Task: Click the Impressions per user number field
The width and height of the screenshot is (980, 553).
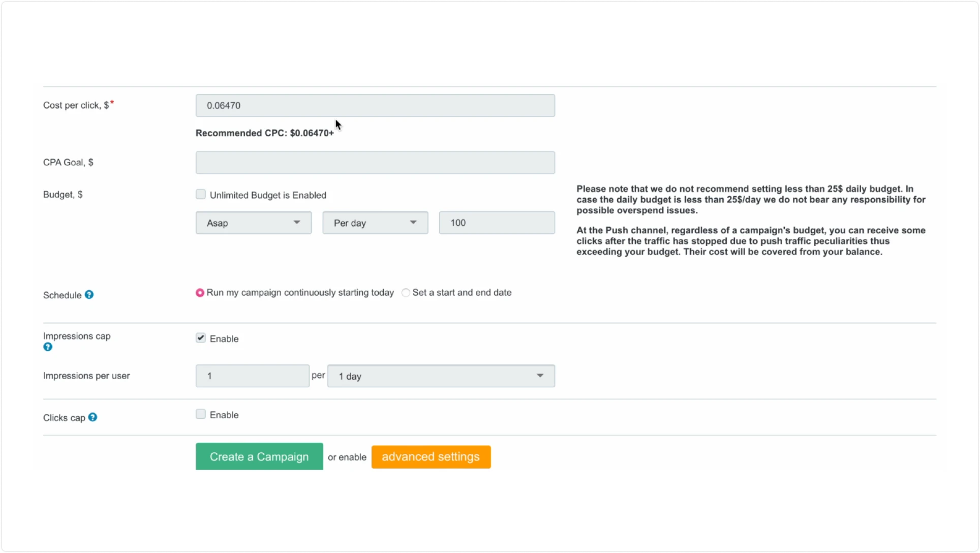Action: coord(253,376)
